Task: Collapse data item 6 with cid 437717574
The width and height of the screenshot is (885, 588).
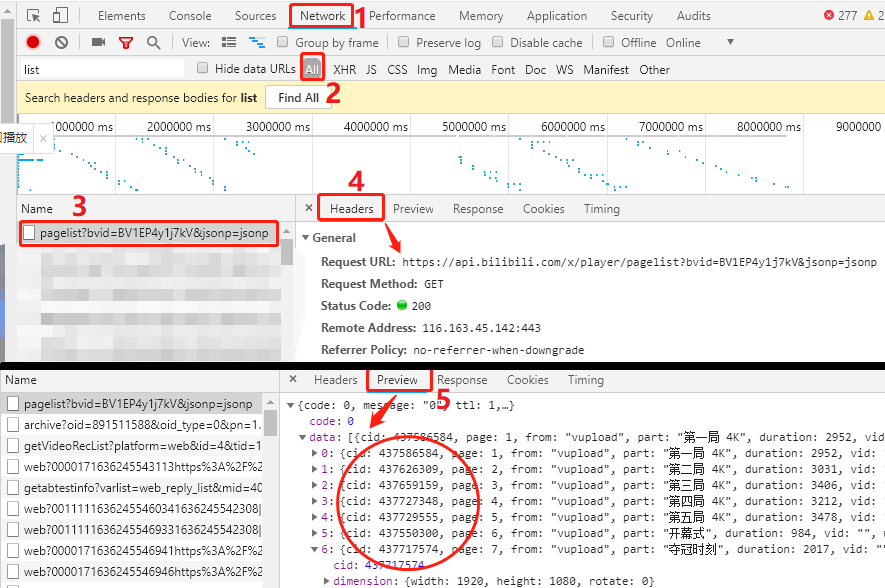Action: click(x=314, y=549)
